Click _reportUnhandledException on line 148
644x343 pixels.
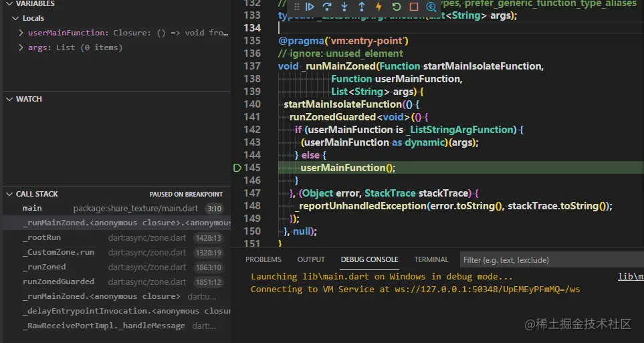tap(360, 206)
